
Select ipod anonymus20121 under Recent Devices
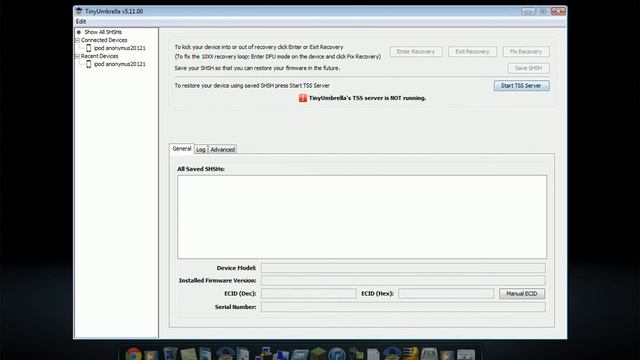coord(120,64)
